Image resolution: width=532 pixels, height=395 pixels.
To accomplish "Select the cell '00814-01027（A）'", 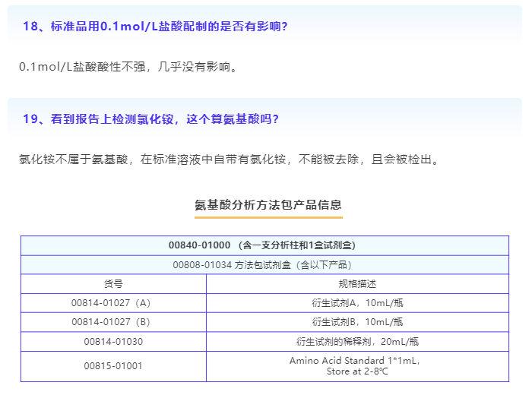I will click(112, 302).
